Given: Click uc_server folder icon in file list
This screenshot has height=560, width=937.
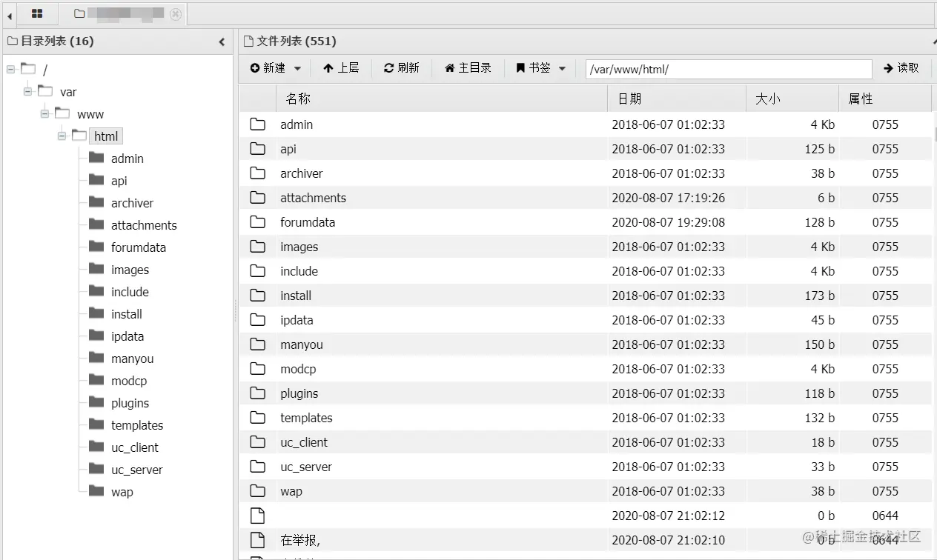Looking at the screenshot, I should (257, 467).
